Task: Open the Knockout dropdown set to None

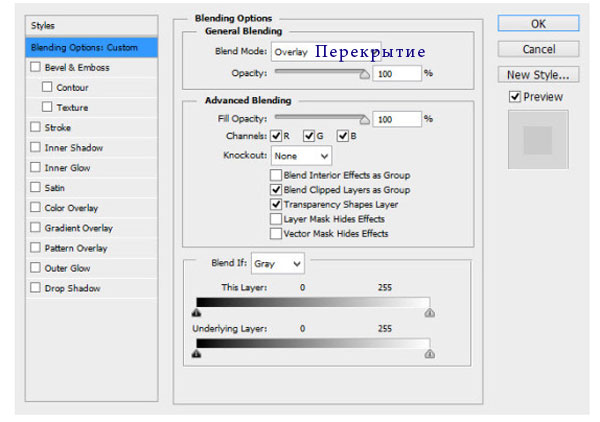Action: (301, 156)
